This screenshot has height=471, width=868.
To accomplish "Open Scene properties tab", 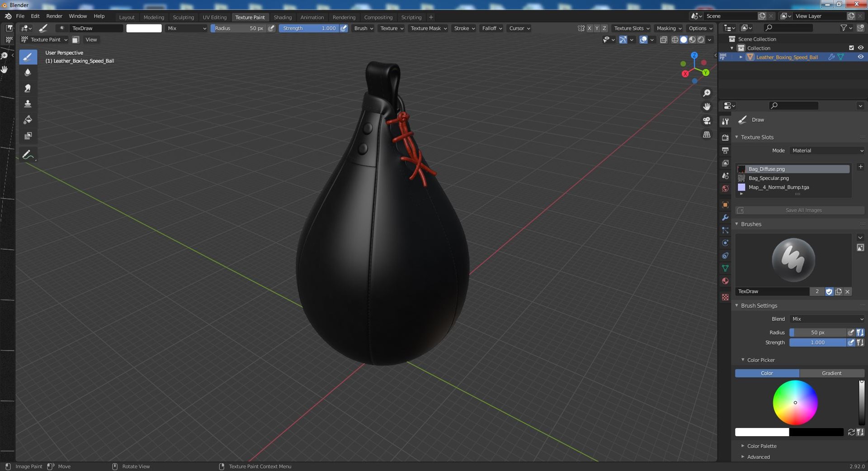I will click(725, 176).
